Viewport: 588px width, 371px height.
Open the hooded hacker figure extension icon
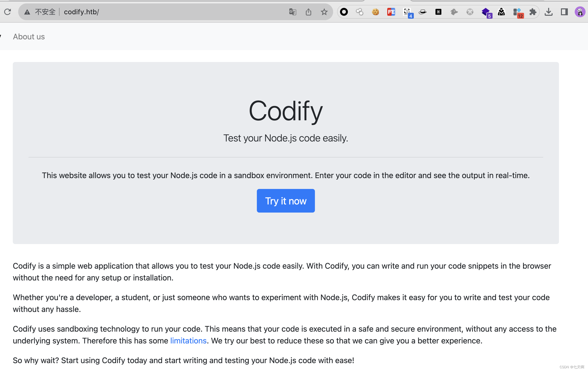(x=501, y=12)
